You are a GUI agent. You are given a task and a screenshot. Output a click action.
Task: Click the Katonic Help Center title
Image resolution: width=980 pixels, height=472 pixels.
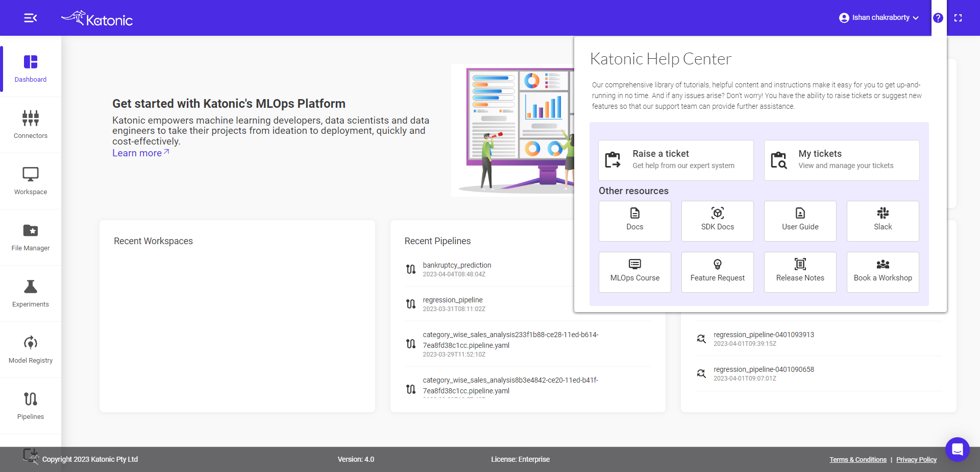click(660, 59)
